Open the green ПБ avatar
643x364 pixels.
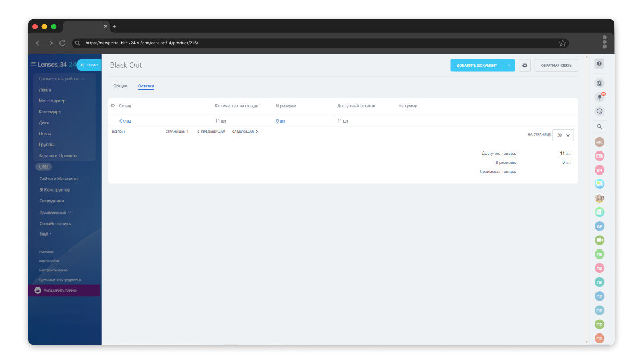pyautogui.click(x=600, y=254)
